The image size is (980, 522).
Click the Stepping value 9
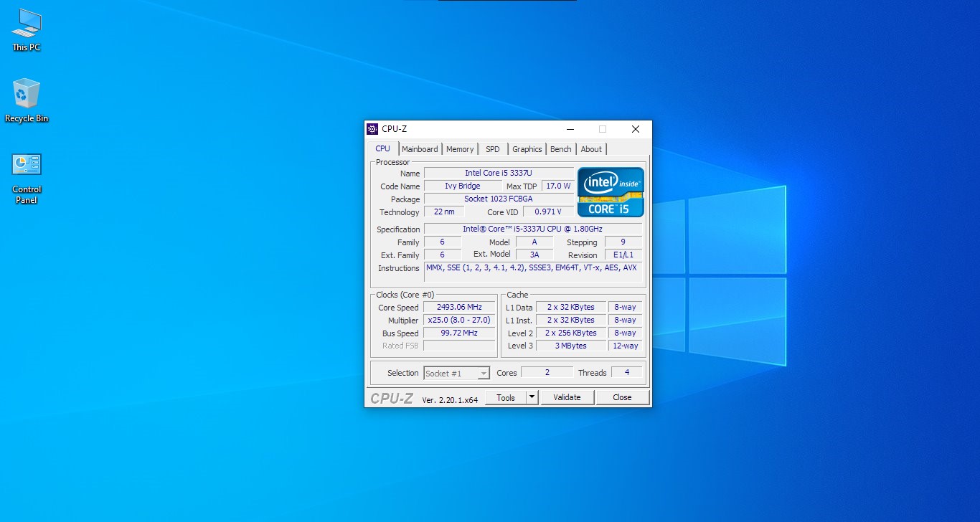623,242
